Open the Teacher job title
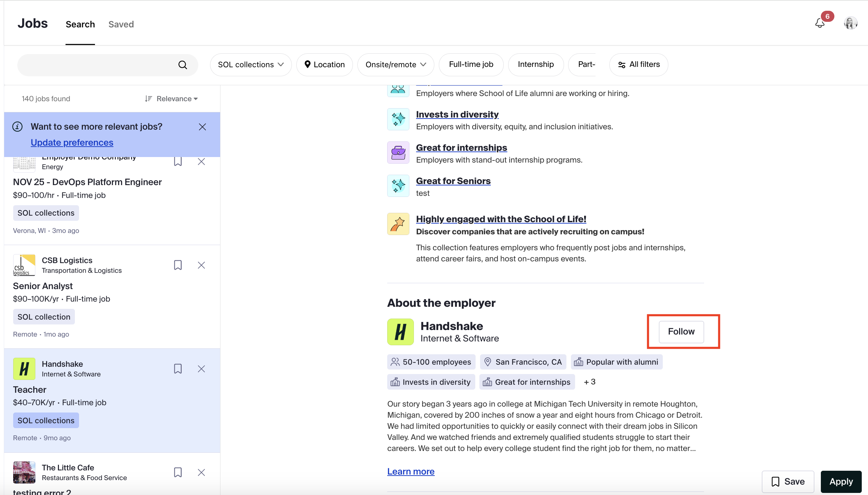 pyautogui.click(x=29, y=390)
